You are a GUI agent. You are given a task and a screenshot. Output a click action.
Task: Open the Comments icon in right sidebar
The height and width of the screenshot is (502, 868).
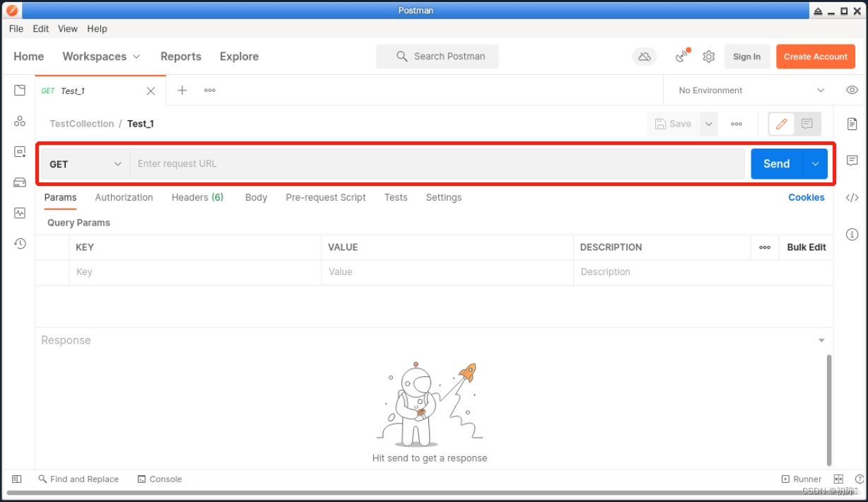[852, 160]
